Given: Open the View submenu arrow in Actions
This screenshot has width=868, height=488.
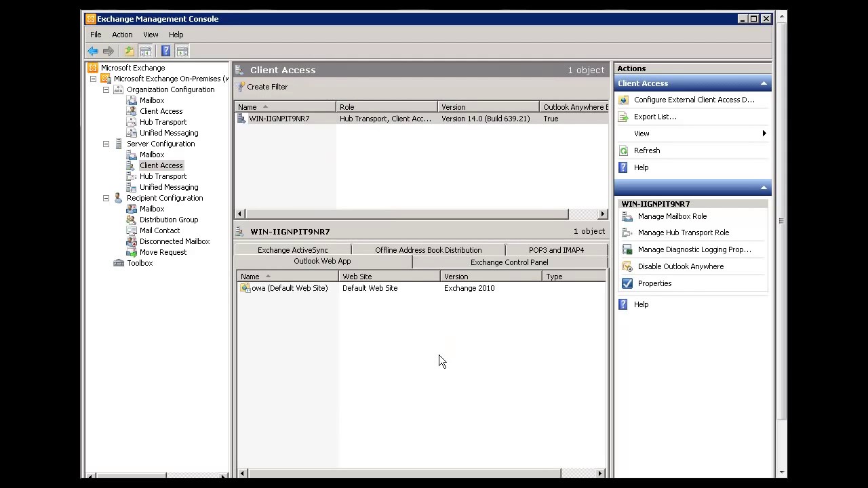Looking at the screenshot, I should pyautogui.click(x=764, y=134).
